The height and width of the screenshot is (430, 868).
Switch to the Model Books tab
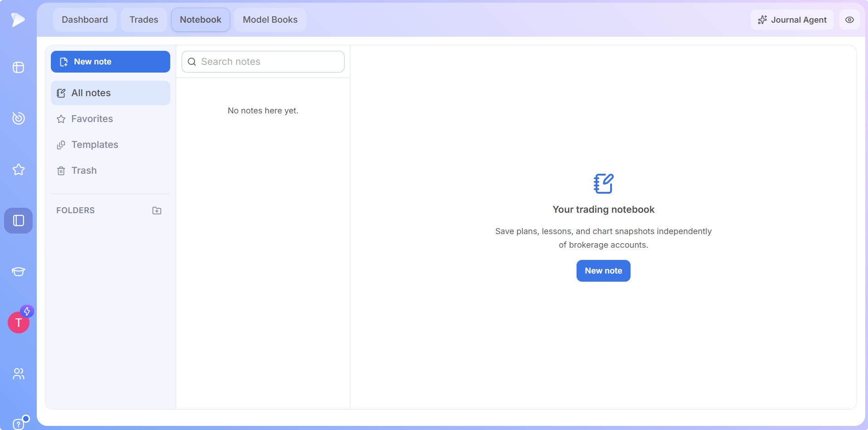(270, 20)
